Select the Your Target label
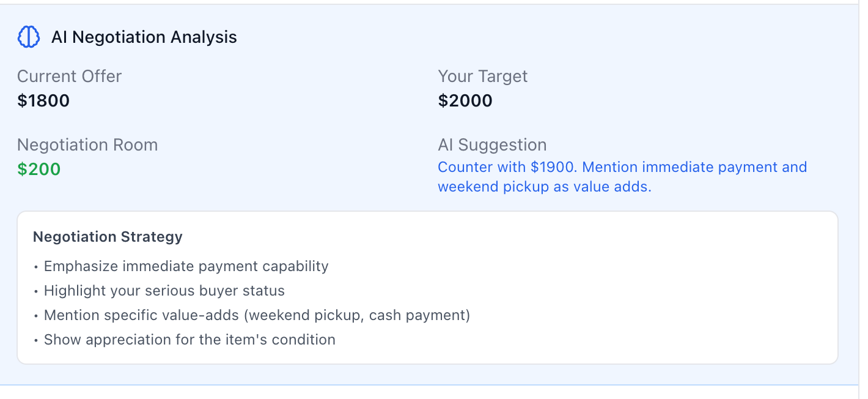Image resolution: width=868 pixels, height=399 pixels. click(482, 76)
